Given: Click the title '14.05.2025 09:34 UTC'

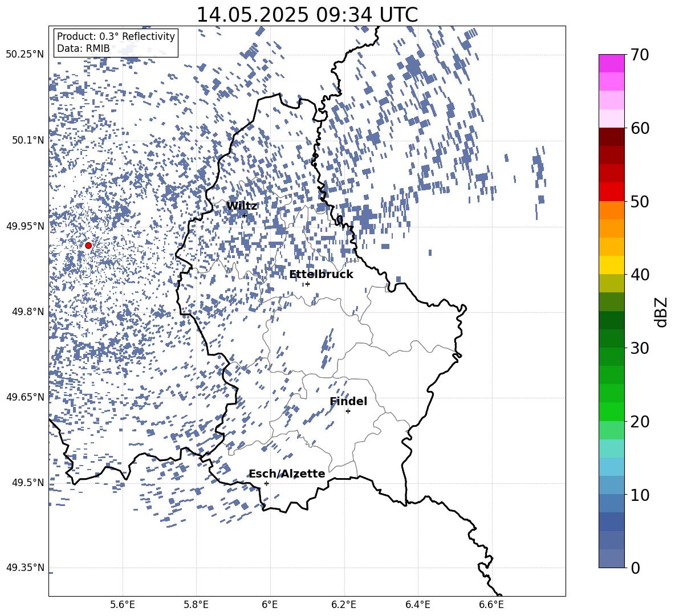Looking at the screenshot, I should tap(307, 15).
